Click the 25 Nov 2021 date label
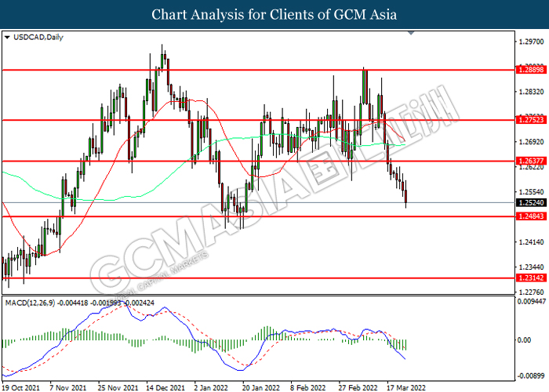549x392 pixels. click(x=118, y=388)
